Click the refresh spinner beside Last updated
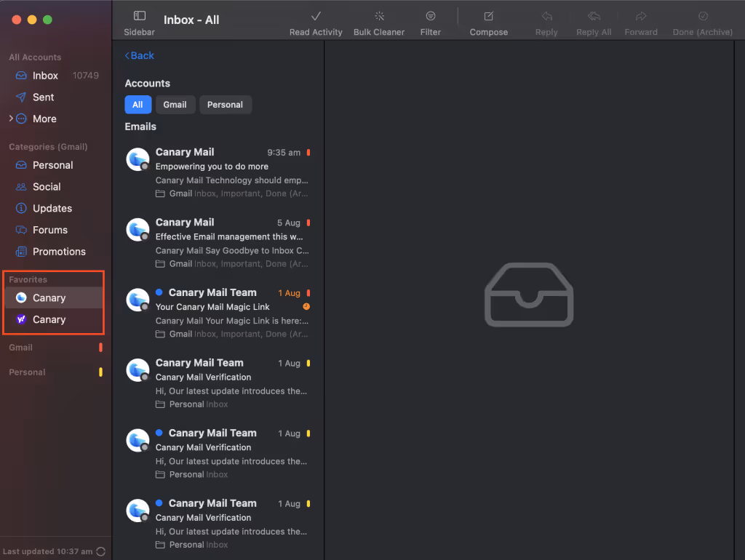745x560 pixels. (100, 551)
